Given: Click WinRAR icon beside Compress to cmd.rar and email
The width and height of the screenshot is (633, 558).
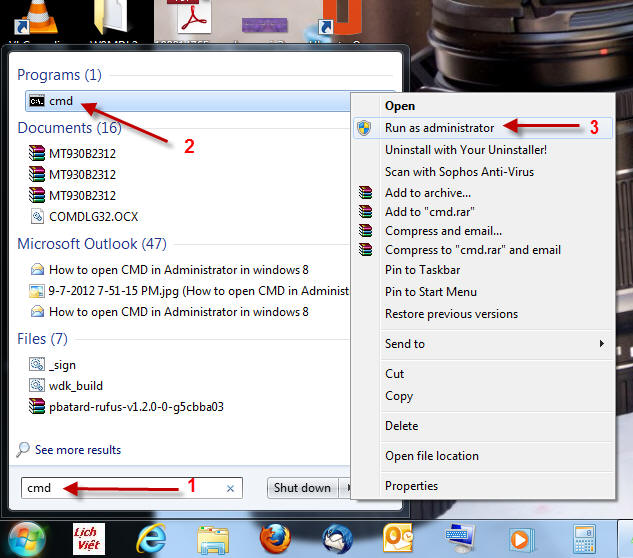Looking at the screenshot, I should point(365,249).
